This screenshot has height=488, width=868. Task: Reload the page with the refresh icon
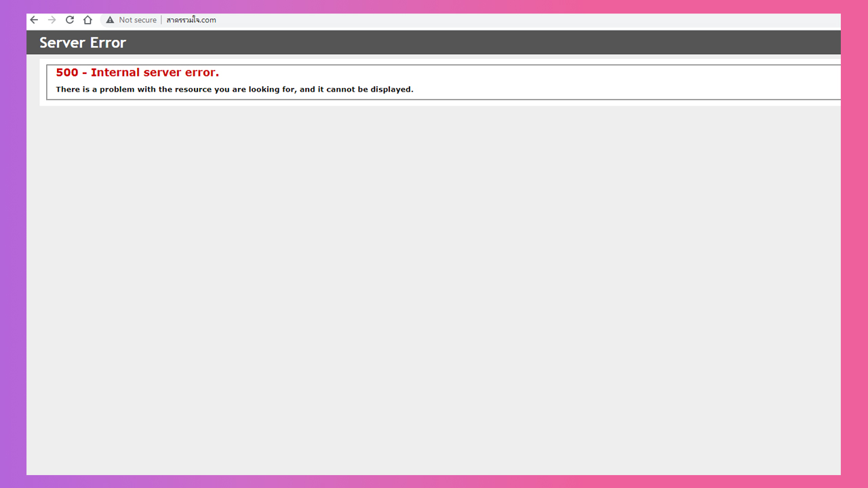pos(70,20)
